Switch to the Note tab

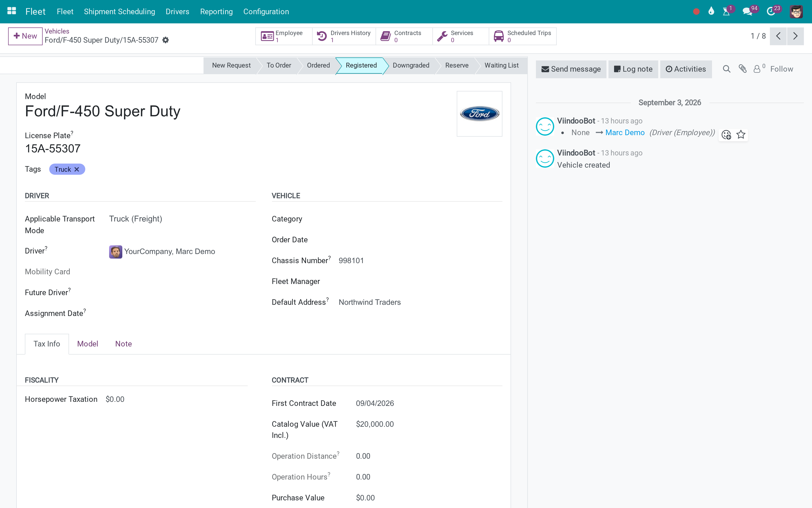[124, 344]
